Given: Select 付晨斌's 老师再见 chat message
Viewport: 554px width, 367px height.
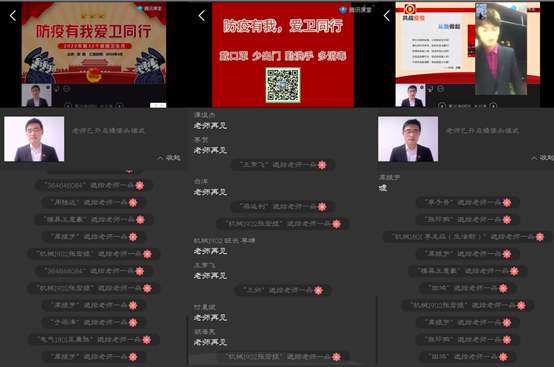Looking at the screenshot, I should pyautogui.click(x=210, y=318).
